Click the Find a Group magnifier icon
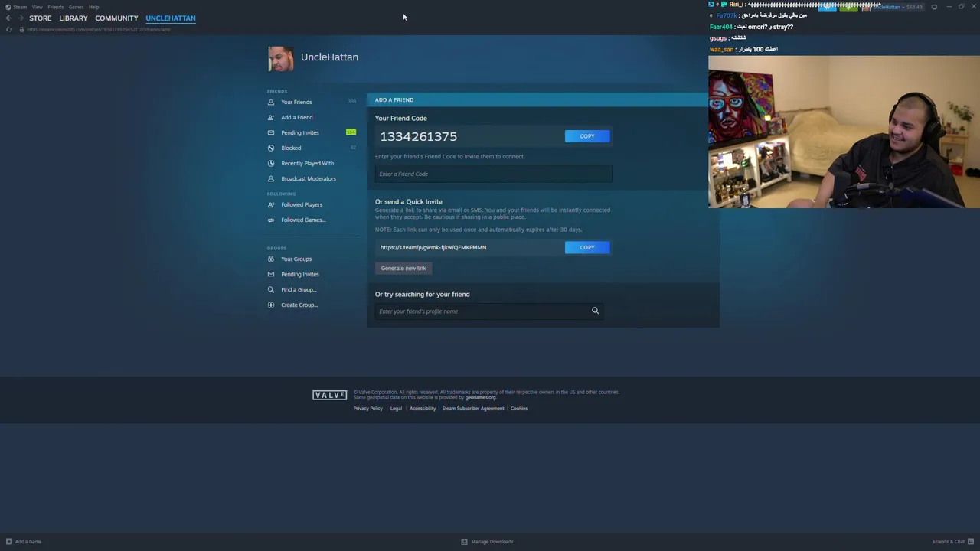980x551 pixels. [271, 289]
